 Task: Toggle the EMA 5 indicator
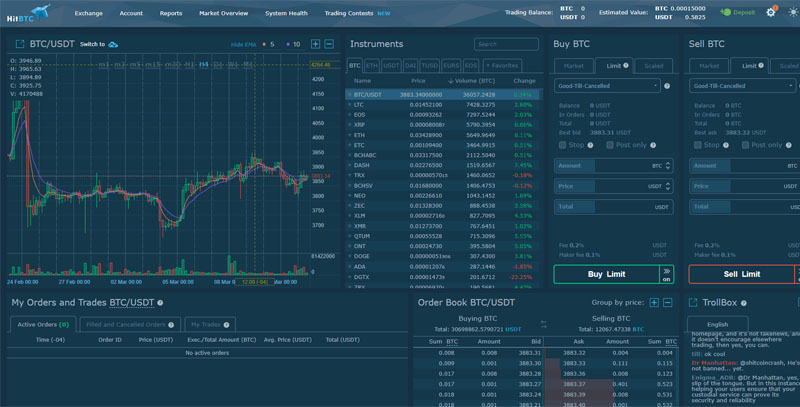[x=268, y=44]
